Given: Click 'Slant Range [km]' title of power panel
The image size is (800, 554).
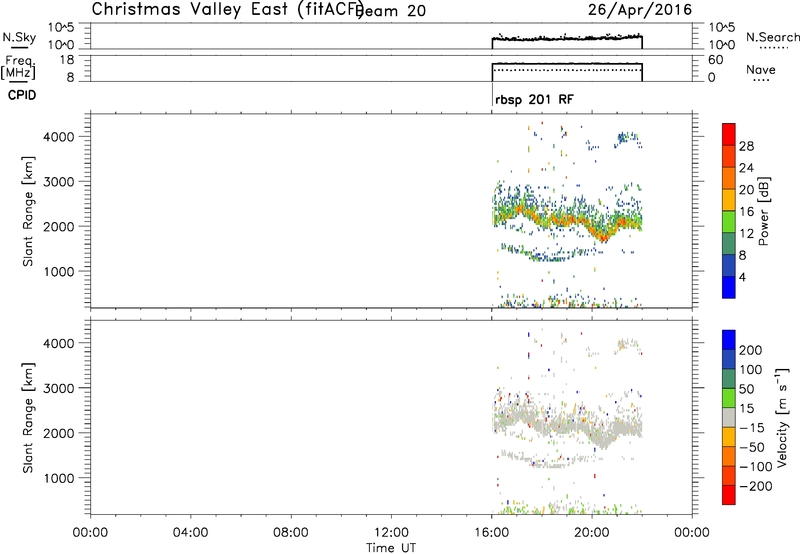Looking at the screenshot, I should coord(27,212).
